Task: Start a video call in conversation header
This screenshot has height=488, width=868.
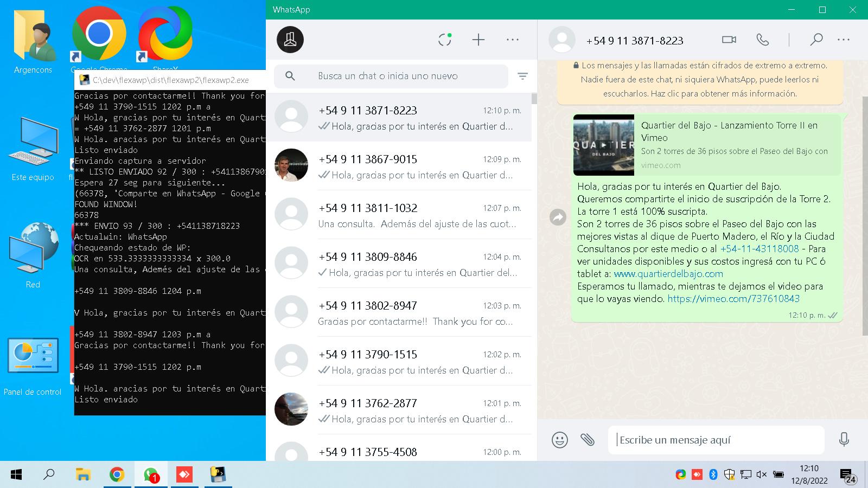Action: [729, 40]
